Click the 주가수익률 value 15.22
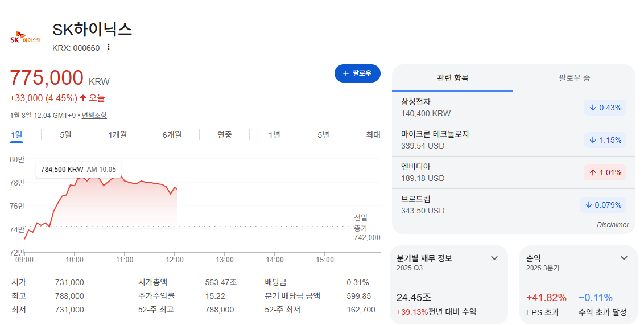This screenshot has height=325, width=644. [215, 296]
